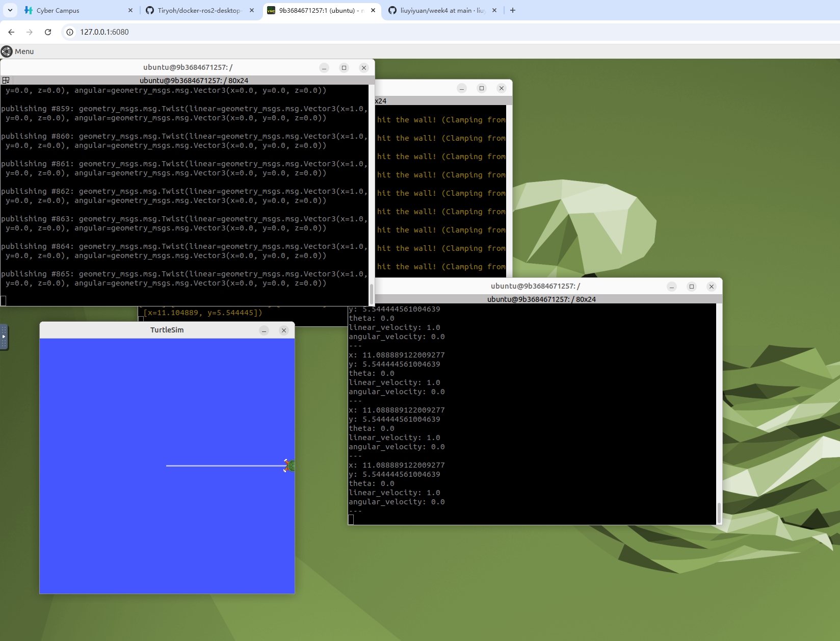Maximize the 'hit the wall' terminal window

(x=482, y=88)
